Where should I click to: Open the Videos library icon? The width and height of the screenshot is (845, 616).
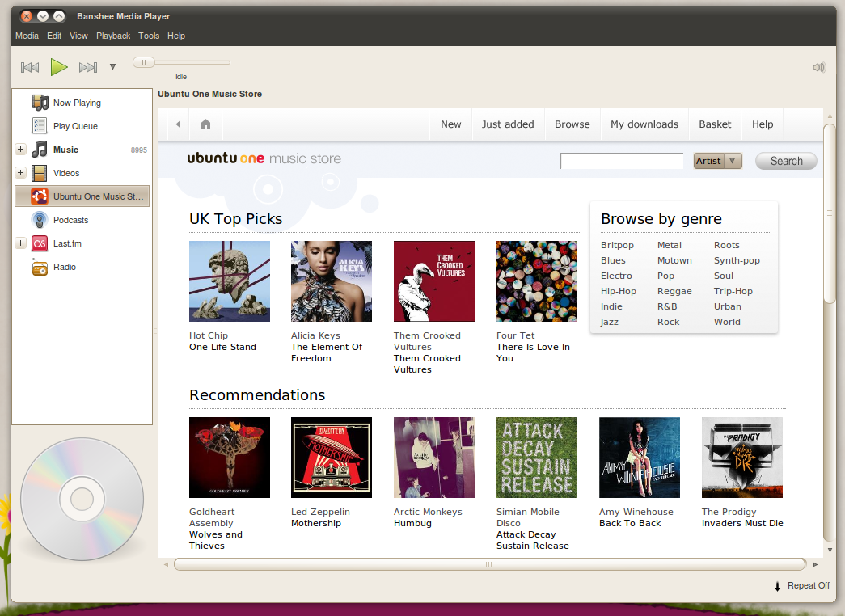click(40, 173)
